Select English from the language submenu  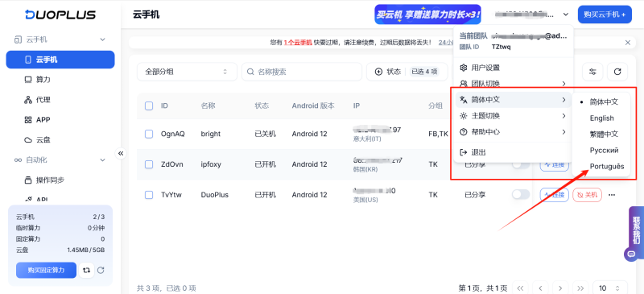(x=601, y=118)
